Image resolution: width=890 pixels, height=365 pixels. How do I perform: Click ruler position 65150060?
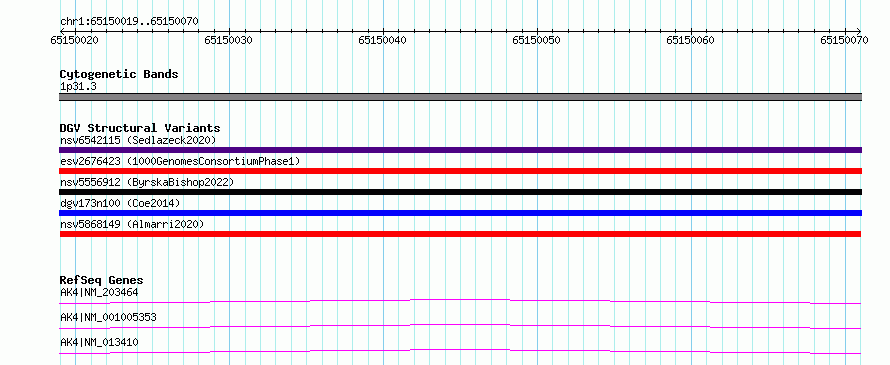tap(690, 40)
